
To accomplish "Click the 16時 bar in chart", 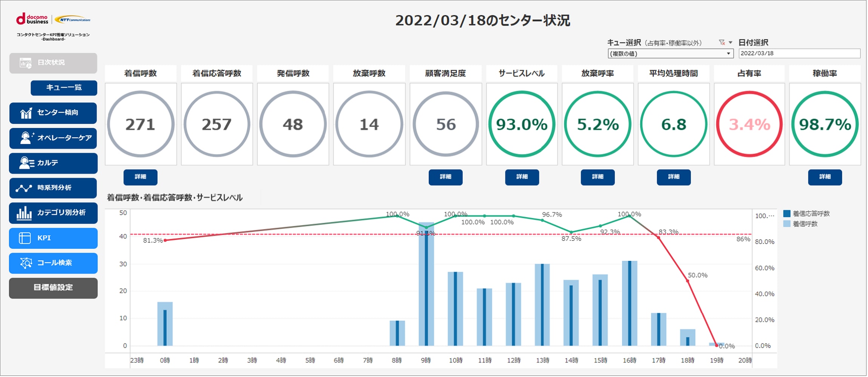I will point(629,303).
